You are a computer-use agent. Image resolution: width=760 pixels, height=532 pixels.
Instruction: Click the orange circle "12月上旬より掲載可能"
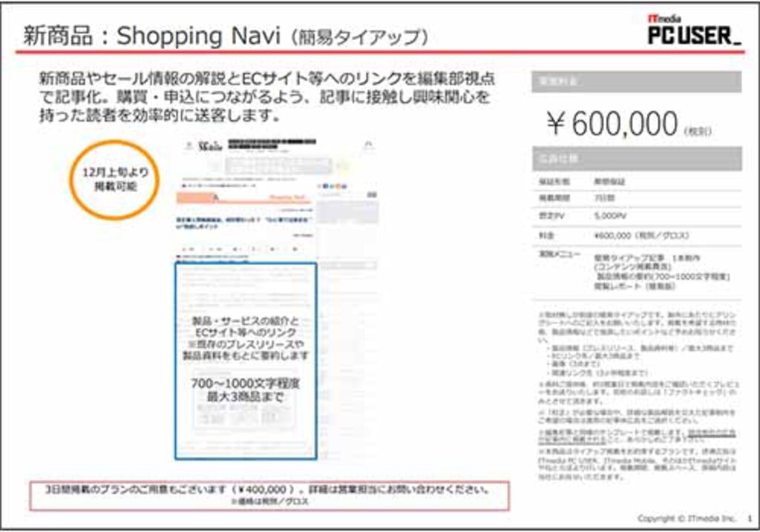click(x=115, y=180)
